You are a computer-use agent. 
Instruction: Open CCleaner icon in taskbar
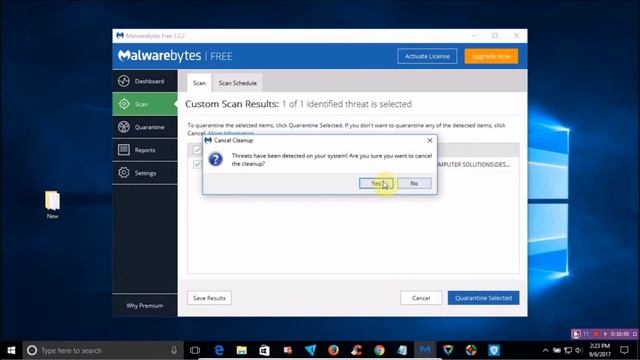pos(356,350)
